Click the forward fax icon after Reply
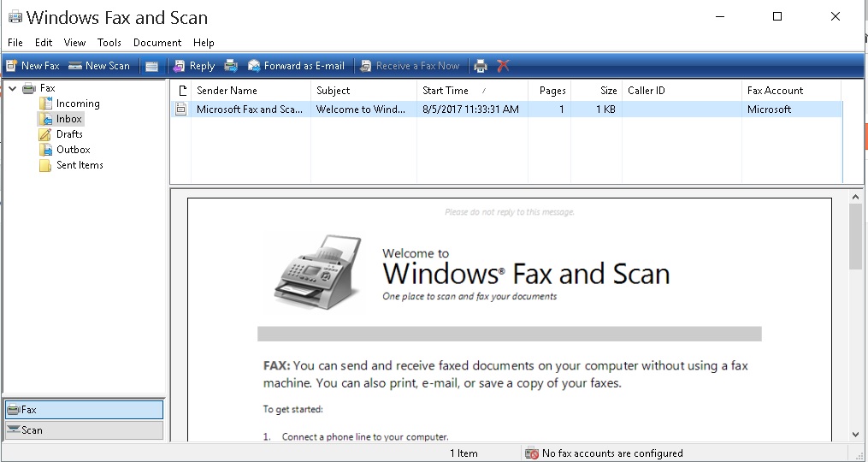The height and width of the screenshot is (462, 868). [x=231, y=66]
